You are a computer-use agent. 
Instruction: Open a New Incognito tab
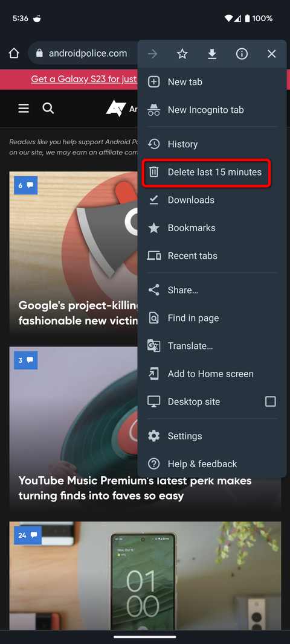[212, 110]
